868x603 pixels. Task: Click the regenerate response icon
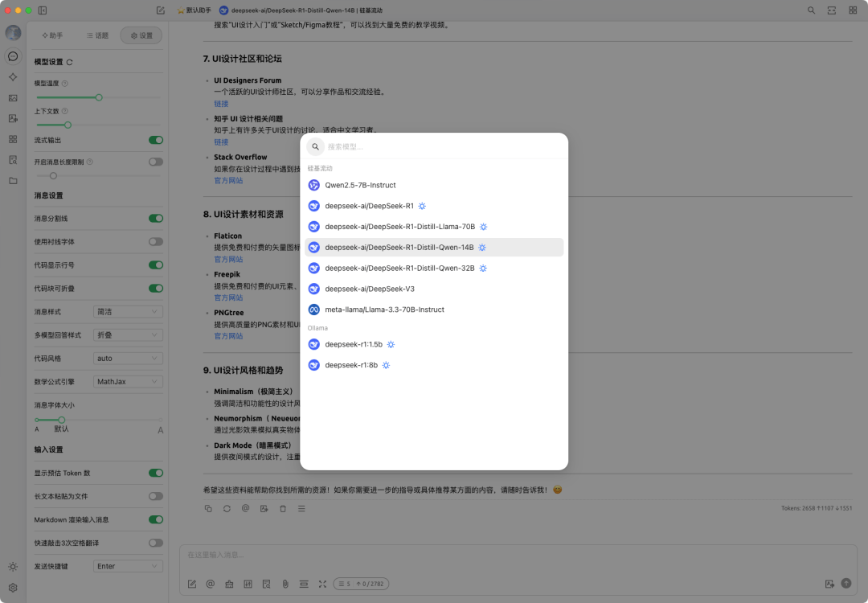[227, 508]
